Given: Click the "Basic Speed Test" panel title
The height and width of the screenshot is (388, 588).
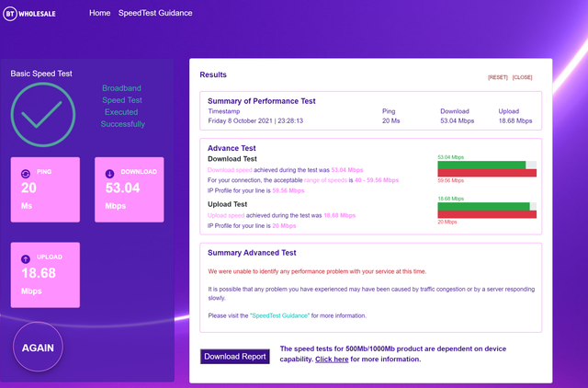Looking at the screenshot, I should (41, 74).
